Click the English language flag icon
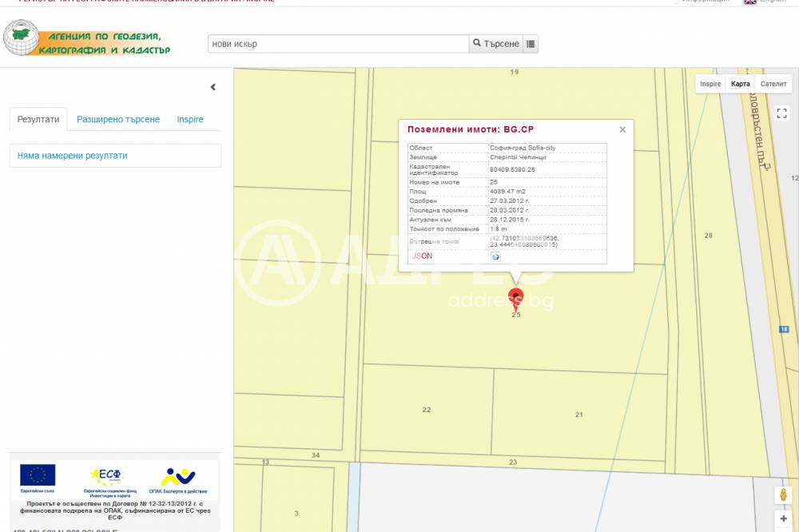This screenshot has height=532, width=799. [x=749, y=1]
